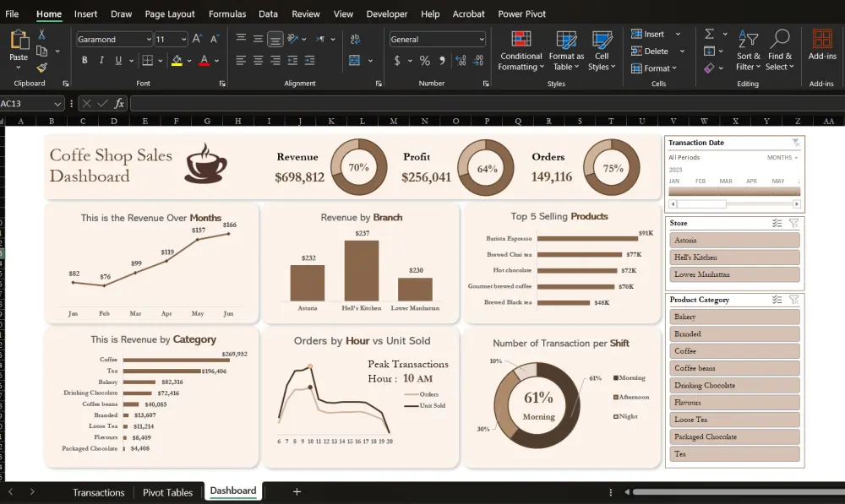This screenshot has height=504, width=845.
Task: Increase indent
Action: (310, 60)
